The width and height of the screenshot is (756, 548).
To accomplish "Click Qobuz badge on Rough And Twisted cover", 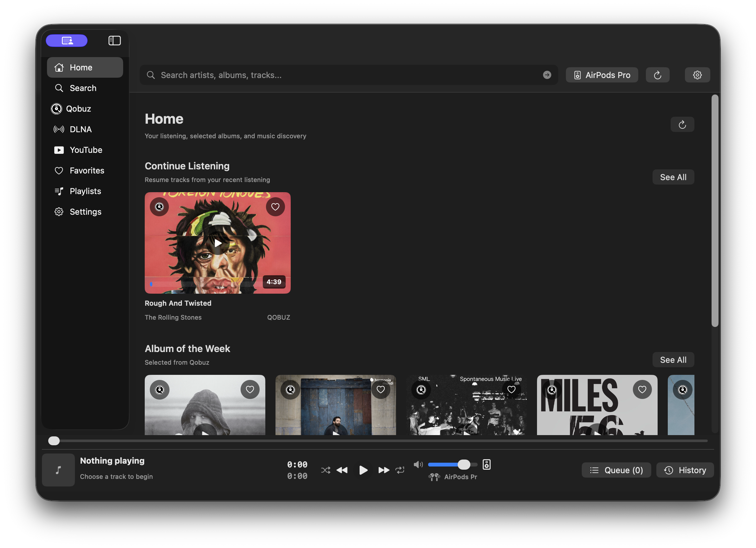I will 159,207.
